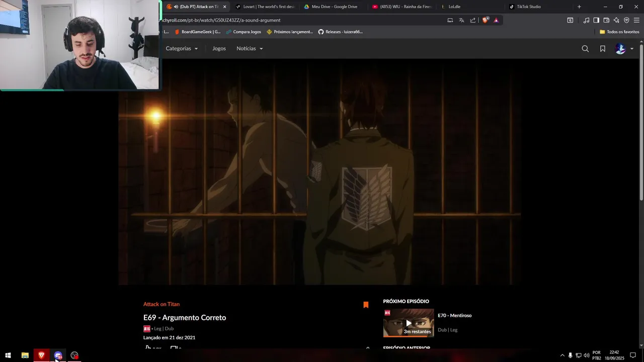Open the Brave Shields lion icon
Image resolution: width=644 pixels, height=362 pixels.
[x=485, y=20]
